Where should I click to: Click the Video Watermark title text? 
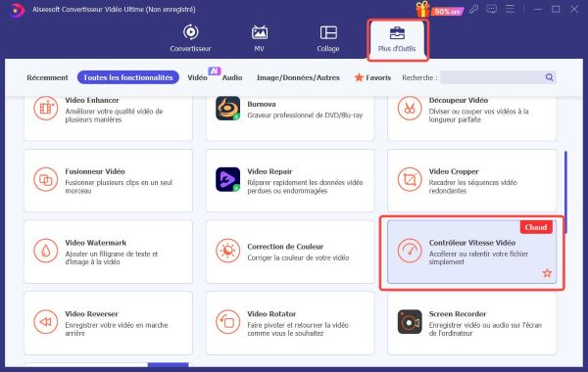pyautogui.click(x=96, y=243)
